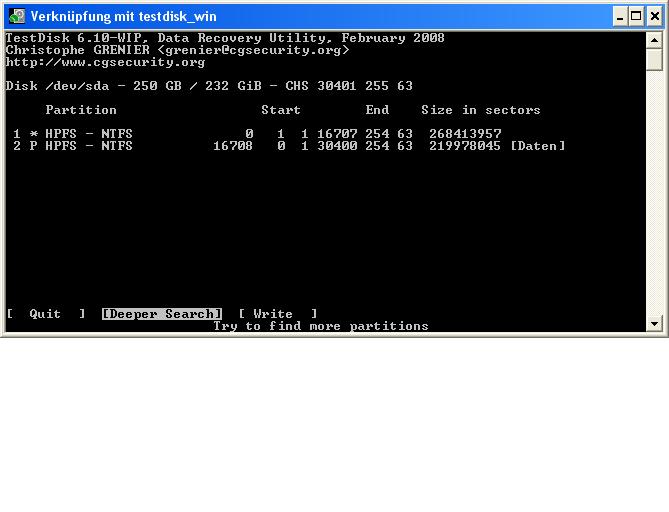Click the End column header
The width and height of the screenshot is (669, 512).
tap(377, 110)
